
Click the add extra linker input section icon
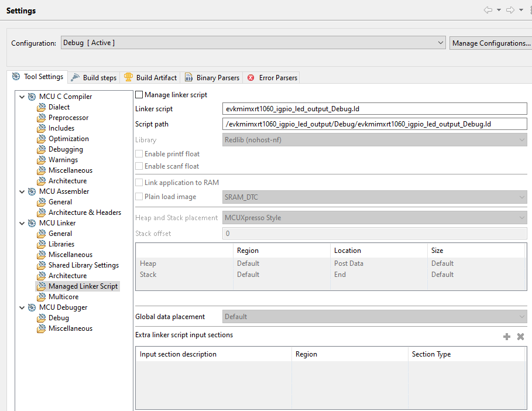pyautogui.click(x=507, y=337)
